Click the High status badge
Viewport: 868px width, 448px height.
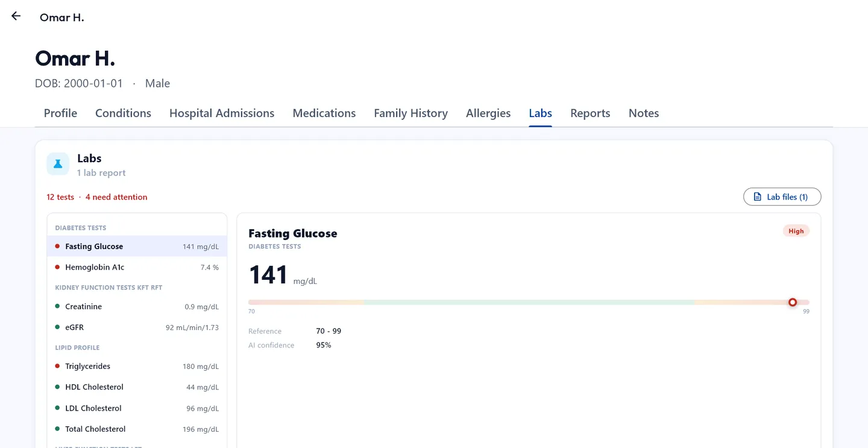(x=796, y=231)
